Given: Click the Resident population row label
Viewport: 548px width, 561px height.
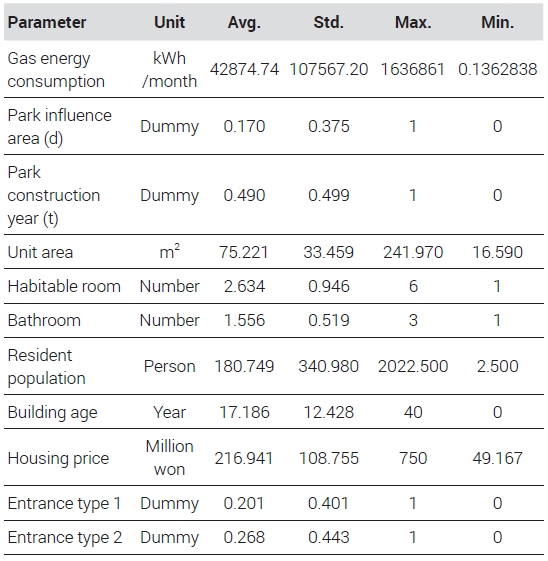Looking at the screenshot, I should 47,367.
